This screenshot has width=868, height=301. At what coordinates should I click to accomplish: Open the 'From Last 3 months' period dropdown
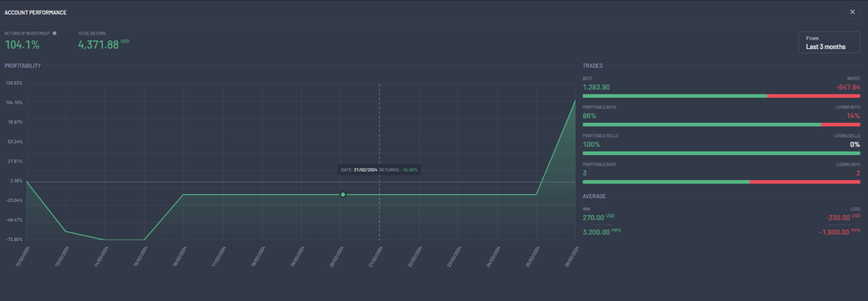tap(829, 42)
